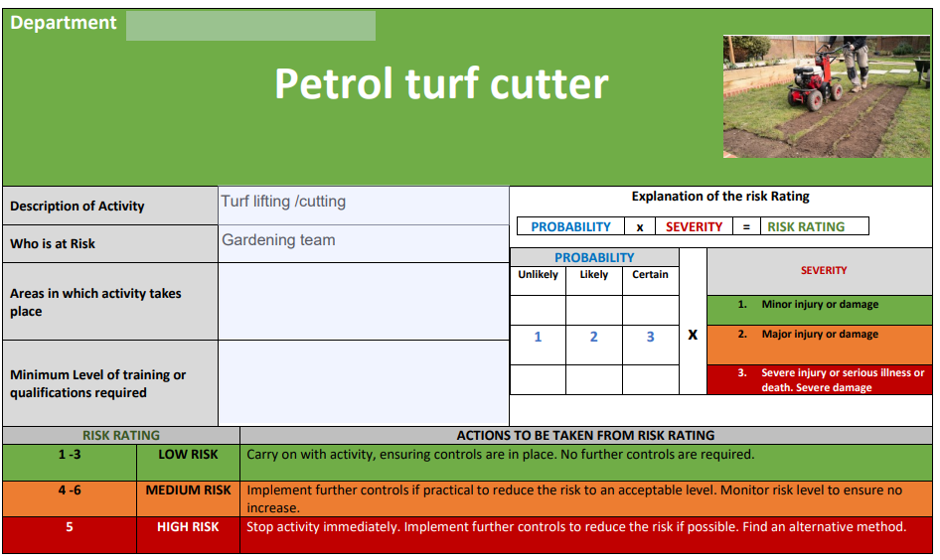Screen dimensions: 940x560
Task: Select the blue PROBABILITY formula box
Action: 570,226
